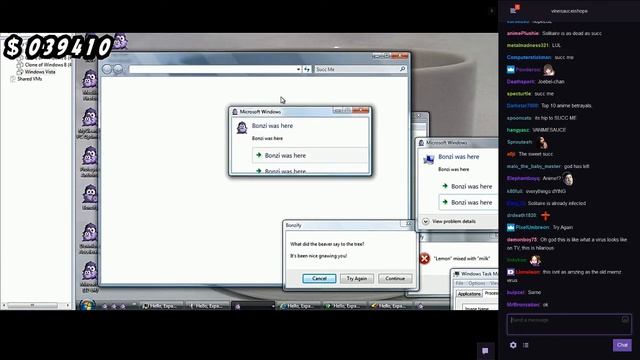
Task: Click the browser Forward arrow button
Action: 118,69
